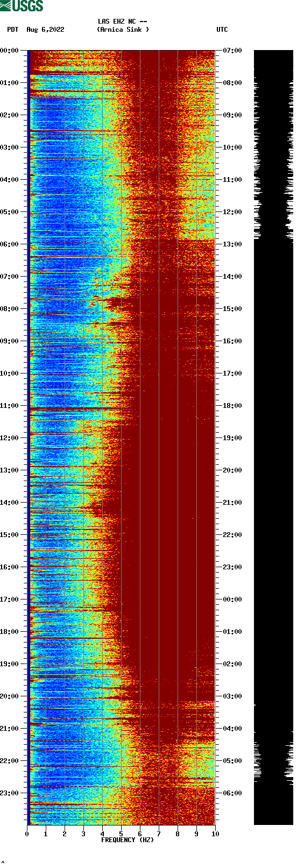The image size is (297, 868).
Task: Click the 09:00 UTC right-axis label
Action: click(x=232, y=115)
